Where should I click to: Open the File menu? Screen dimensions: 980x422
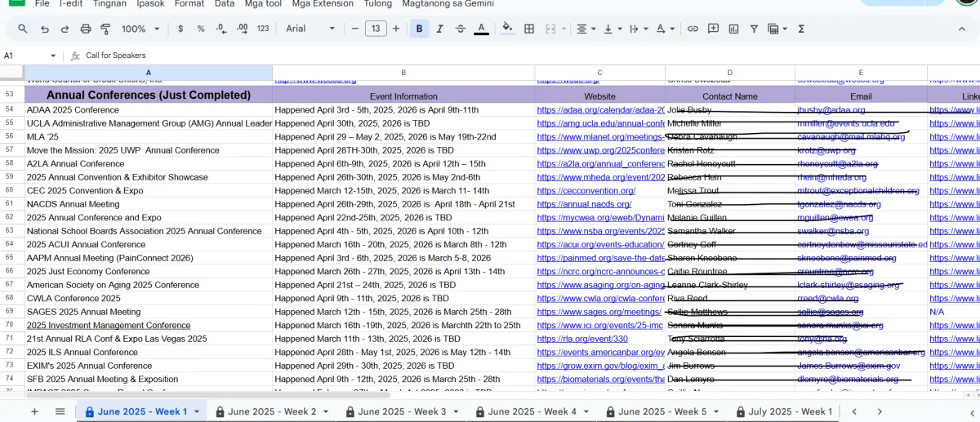click(x=42, y=4)
